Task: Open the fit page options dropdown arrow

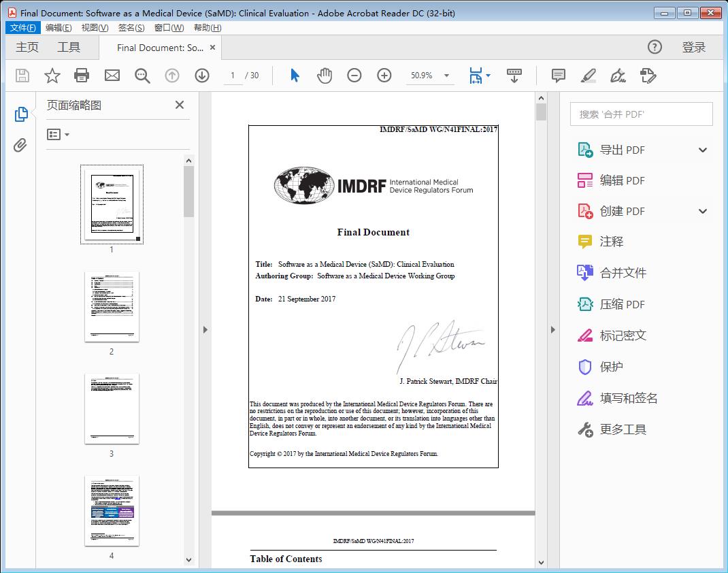Action: tap(488, 76)
